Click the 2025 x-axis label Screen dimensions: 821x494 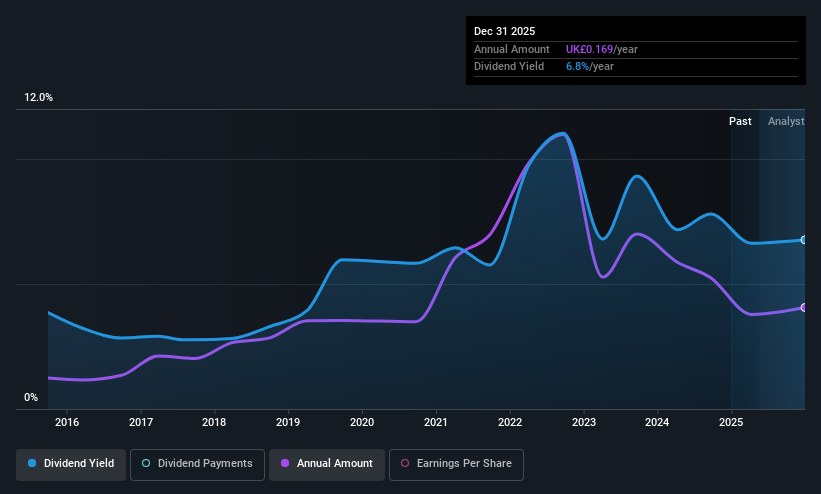pos(731,422)
